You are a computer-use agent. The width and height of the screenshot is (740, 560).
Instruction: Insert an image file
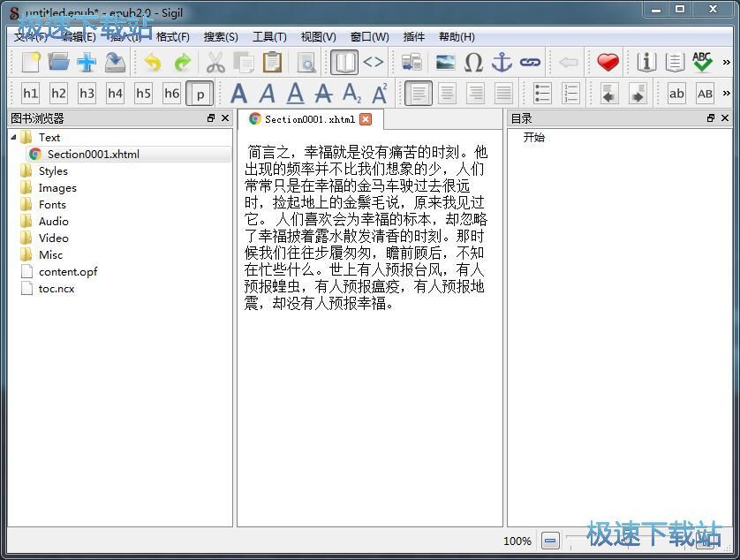pos(445,62)
